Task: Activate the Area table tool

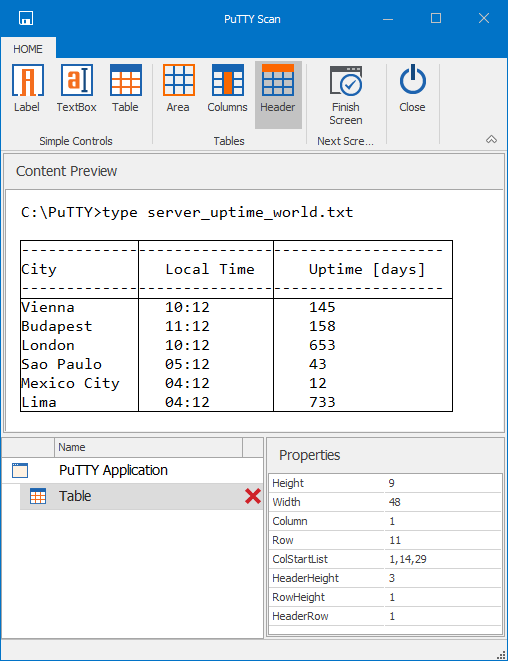Action: tap(178, 89)
